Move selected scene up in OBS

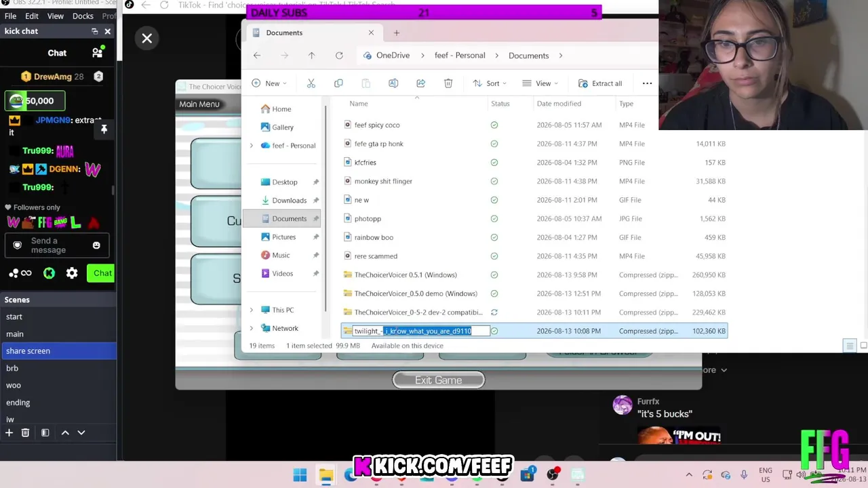click(x=65, y=432)
